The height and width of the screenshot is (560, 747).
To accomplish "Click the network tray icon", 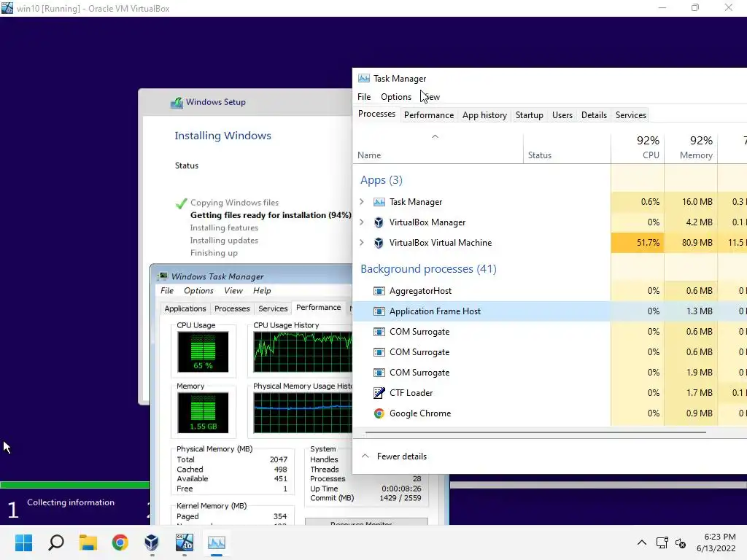I will (662, 542).
